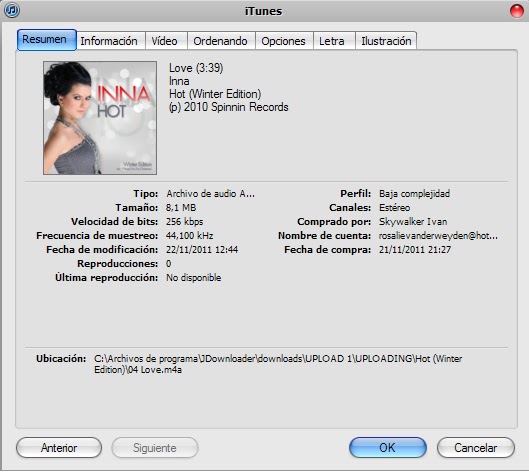Click the Reproducciones count "0"

pyautogui.click(x=168, y=263)
